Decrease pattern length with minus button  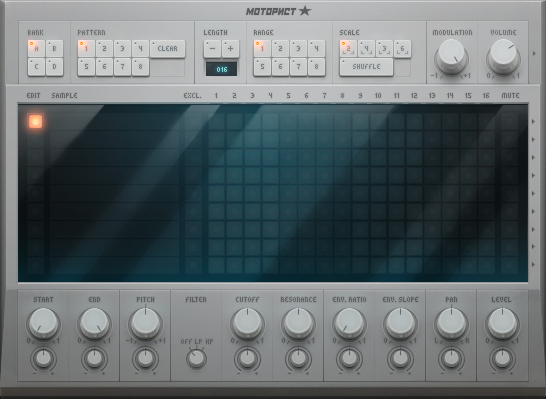pyautogui.click(x=212, y=49)
